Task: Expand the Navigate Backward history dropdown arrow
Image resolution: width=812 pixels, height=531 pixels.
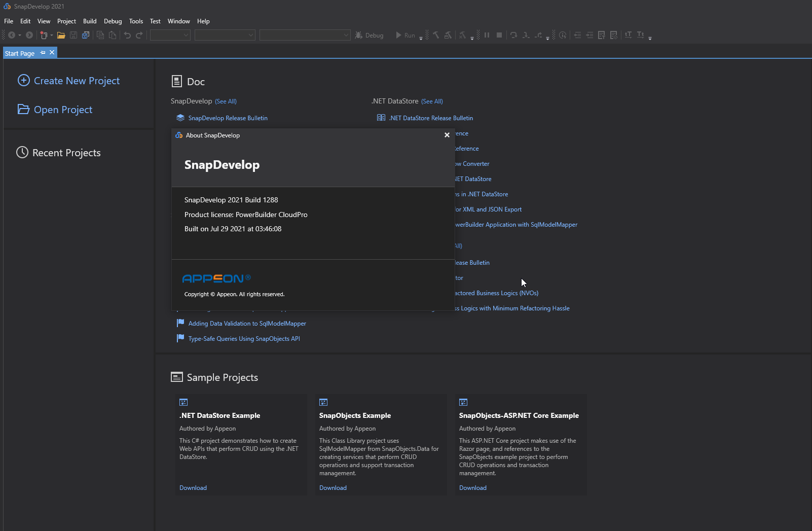Action: click(x=20, y=36)
